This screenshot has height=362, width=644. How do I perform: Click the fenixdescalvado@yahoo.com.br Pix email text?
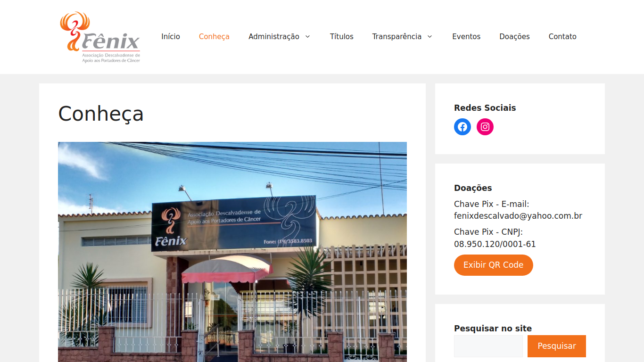tap(518, 216)
